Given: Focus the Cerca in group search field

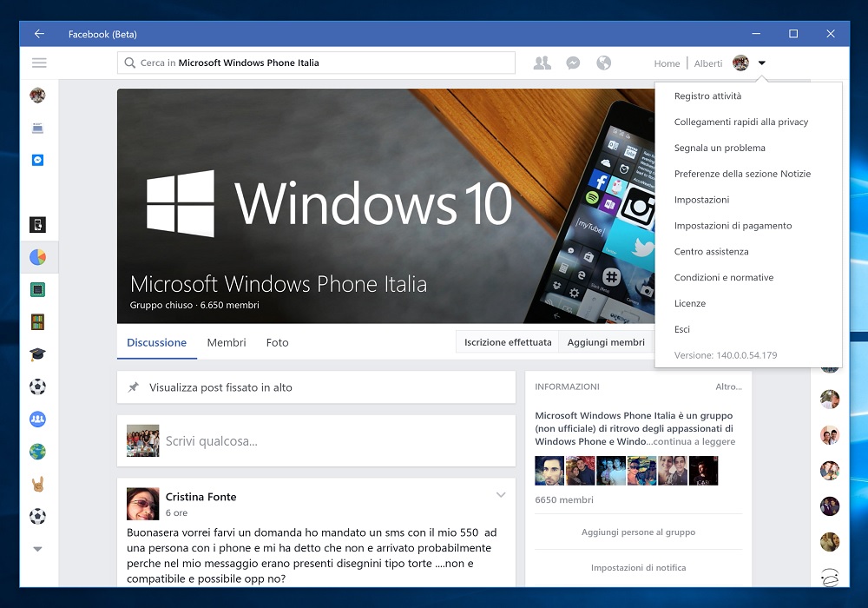Looking at the screenshot, I should tap(316, 63).
